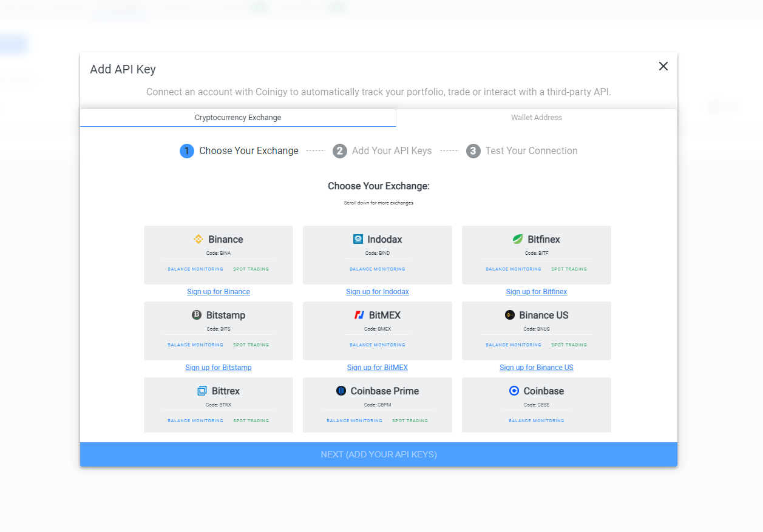The height and width of the screenshot is (532, 763).
Task: Click the Code: BITF text
Action: [x=537, y=253]
